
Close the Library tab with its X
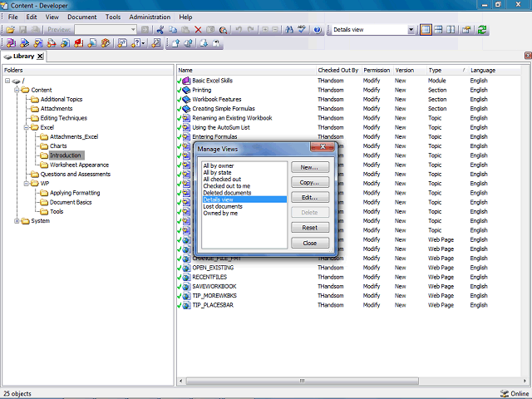(40, 57)
